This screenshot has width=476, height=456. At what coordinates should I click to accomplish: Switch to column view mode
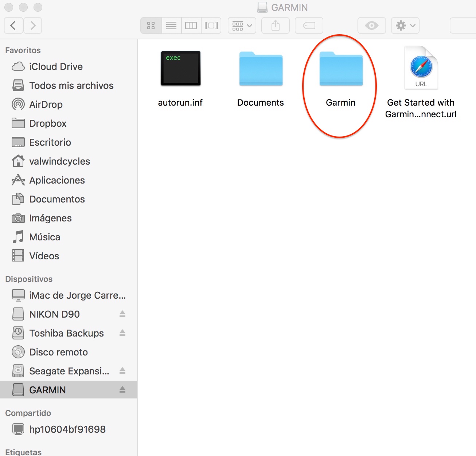191,25
